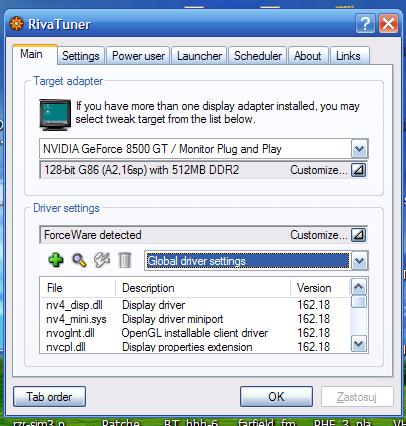Click the 162.18 version of nv4_disp.dll

[313, 305]
